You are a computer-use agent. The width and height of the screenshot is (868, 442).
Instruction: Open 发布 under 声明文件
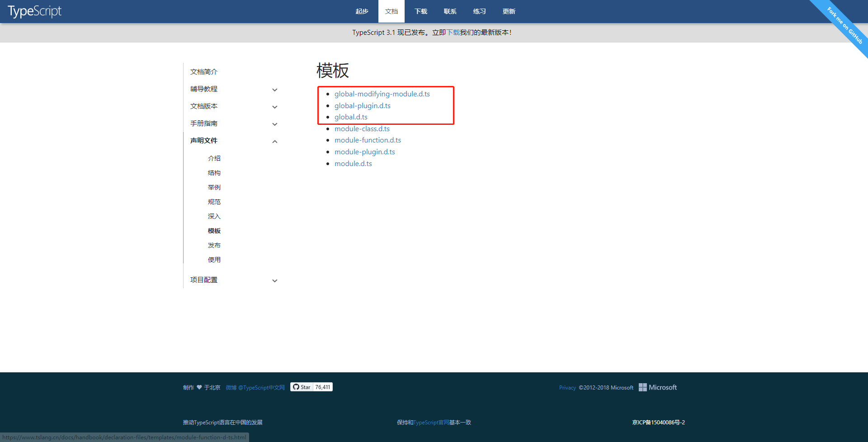(214, 245)
